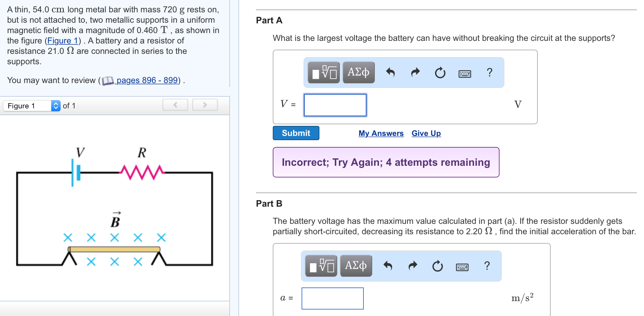644x316 pixels.
Task: Show keyboard shortcuts for Part B
Action: 462,267
